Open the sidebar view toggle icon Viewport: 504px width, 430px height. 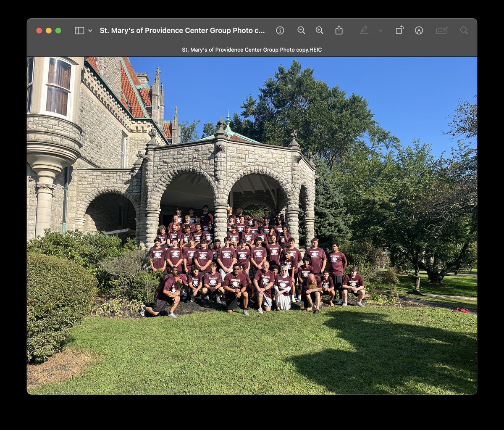pyautogui.click(x=79, y=30)
